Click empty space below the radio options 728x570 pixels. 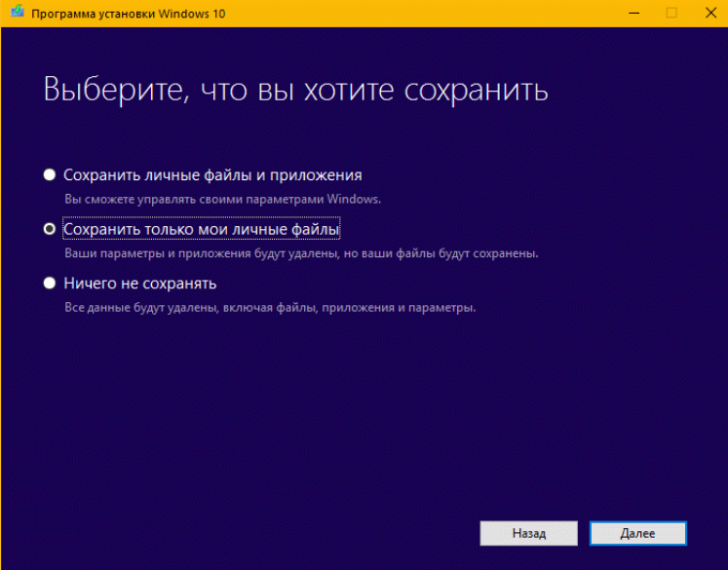(361, 409)
